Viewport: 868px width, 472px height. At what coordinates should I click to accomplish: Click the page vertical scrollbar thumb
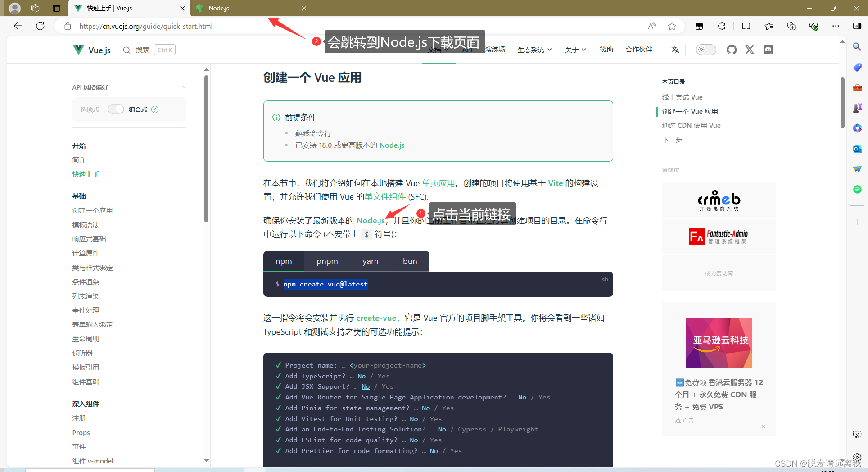tap(842, 103)
